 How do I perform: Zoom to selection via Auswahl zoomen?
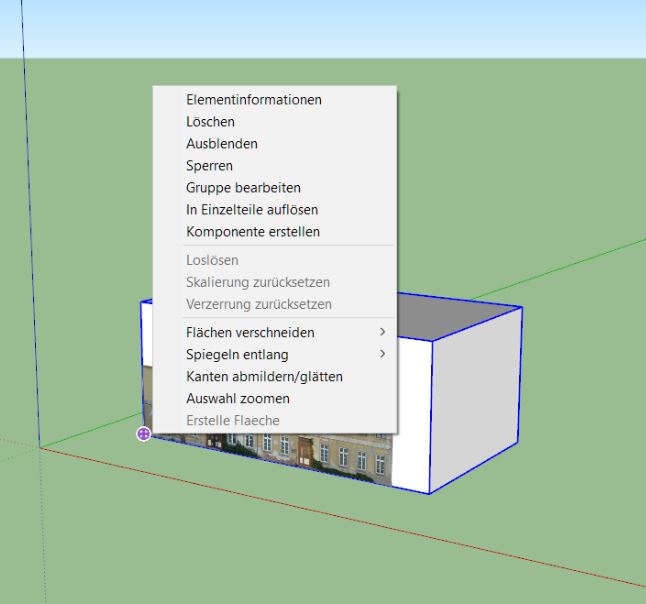[x=238, y=399]
